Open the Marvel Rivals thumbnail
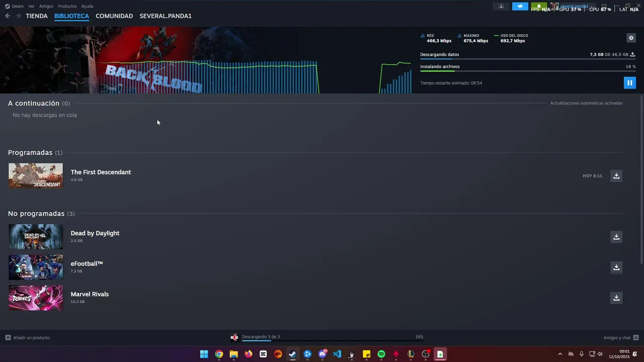This screenshot has width=644, height=362. pyautogui.click(x=36, y=298)
